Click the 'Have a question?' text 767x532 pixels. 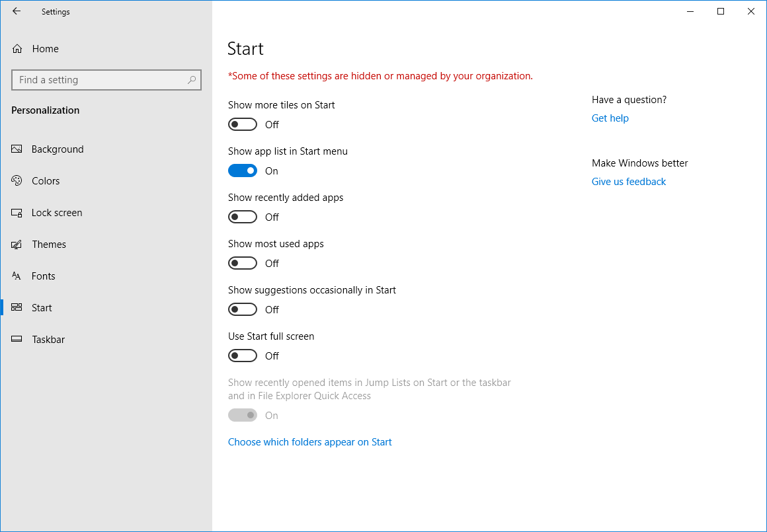point(629,100)
